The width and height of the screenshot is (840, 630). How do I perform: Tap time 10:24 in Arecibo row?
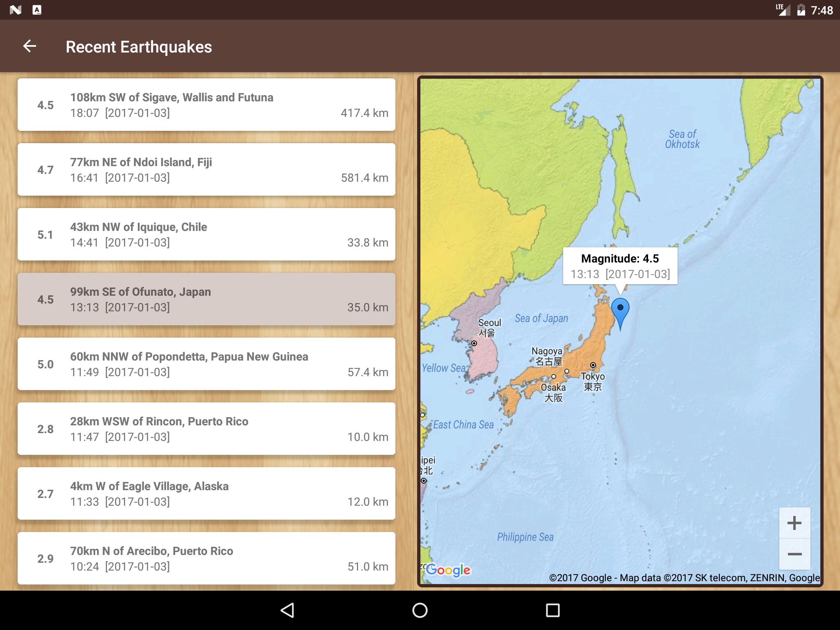coord(84,566)
